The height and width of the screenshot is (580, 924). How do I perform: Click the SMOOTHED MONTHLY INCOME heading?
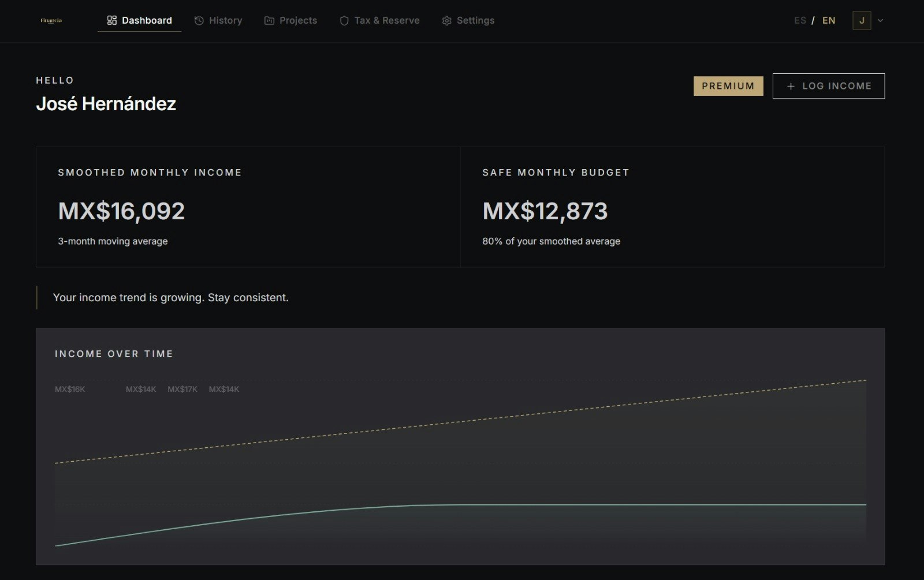point(150,173)
